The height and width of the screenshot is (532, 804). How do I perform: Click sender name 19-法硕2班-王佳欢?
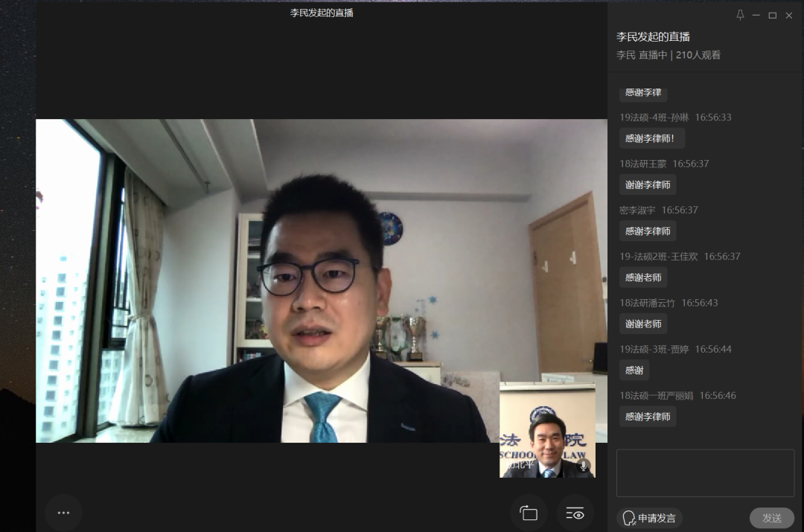click(659, 257)
